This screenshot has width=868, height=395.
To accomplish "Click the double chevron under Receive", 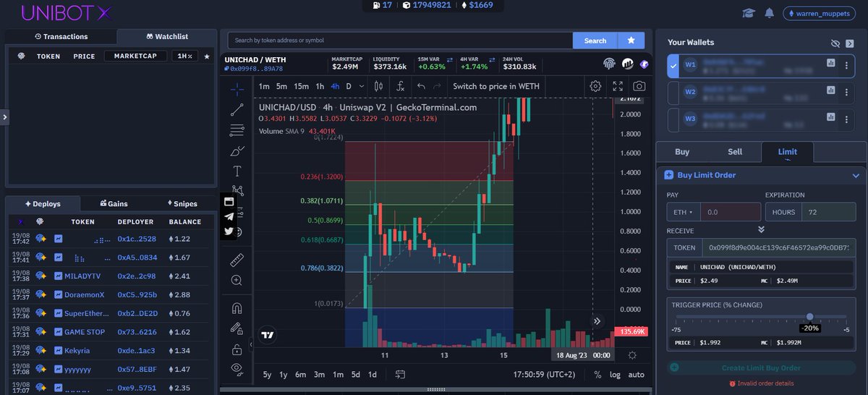I will click(761, 229).
